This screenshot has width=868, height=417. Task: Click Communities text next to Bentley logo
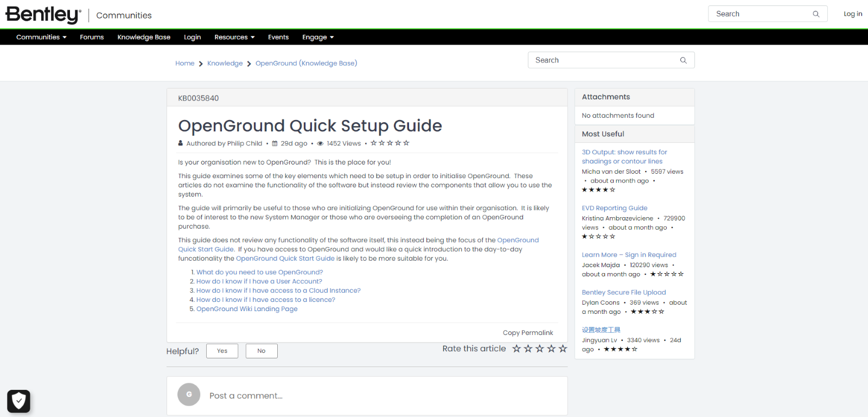[x=124, y=16]
